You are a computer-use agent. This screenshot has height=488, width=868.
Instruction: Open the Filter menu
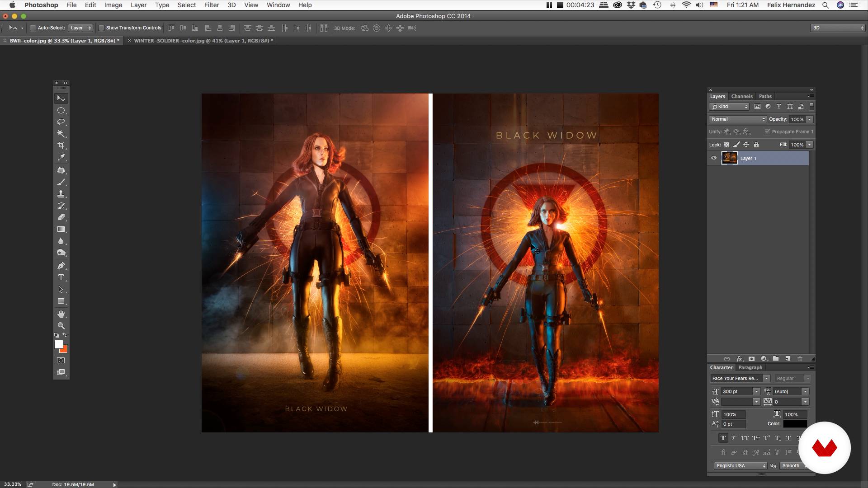click(211, 5)
